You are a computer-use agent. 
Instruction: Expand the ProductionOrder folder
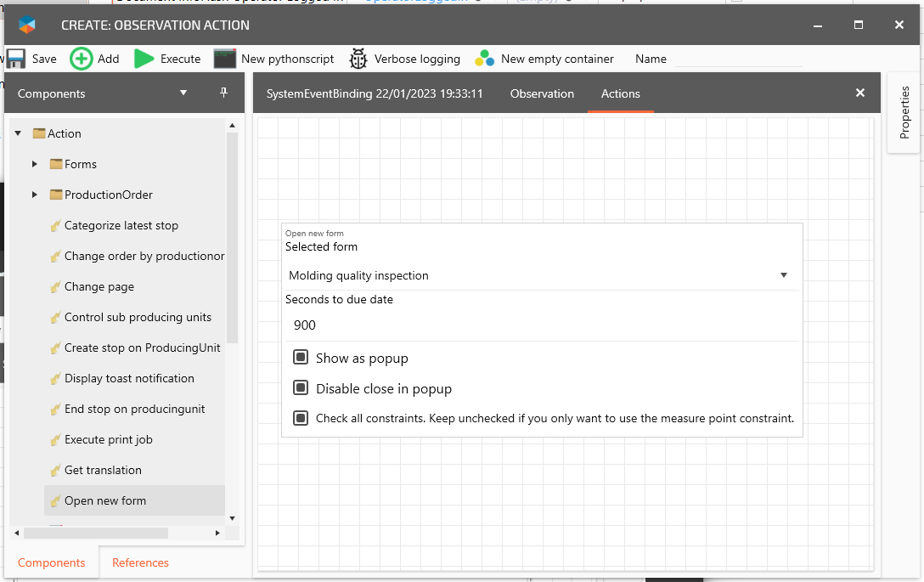coord(35,195)
